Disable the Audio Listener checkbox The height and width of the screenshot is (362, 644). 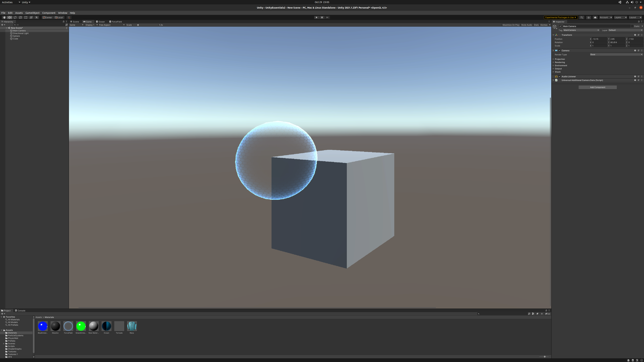[559, 76]
